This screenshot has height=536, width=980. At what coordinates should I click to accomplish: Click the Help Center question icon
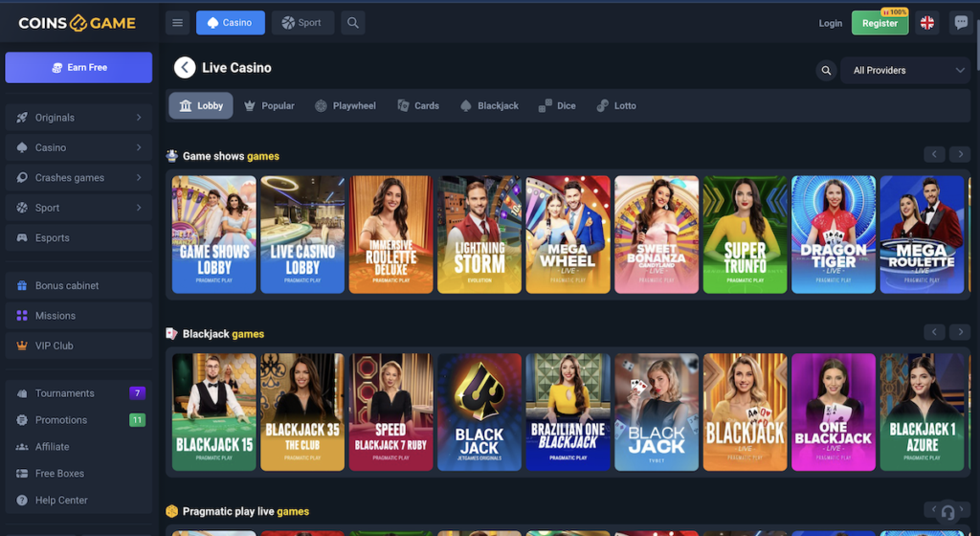(x=22, y=501)
